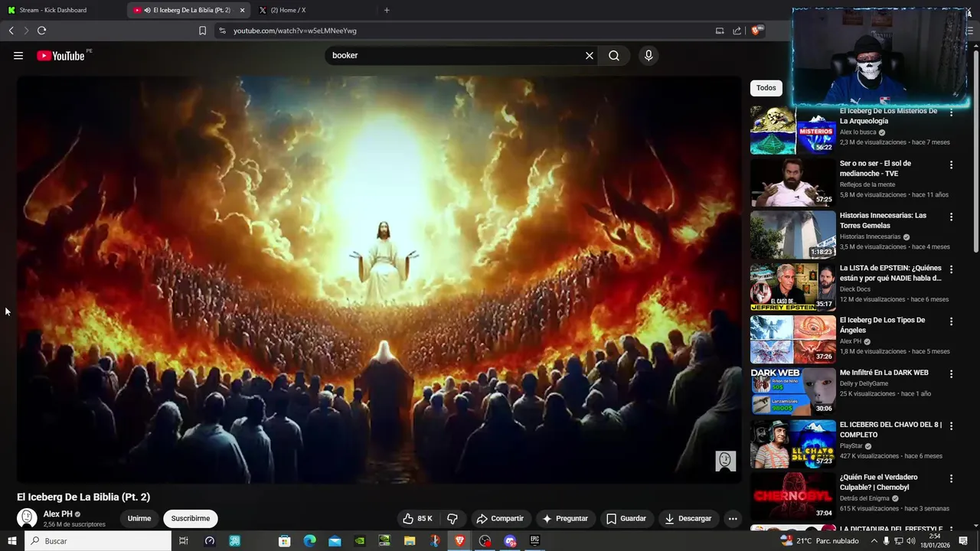Click the Unirme button
Image resolution: width=980 pixels, height=551 pixels.
pos(139,518)
